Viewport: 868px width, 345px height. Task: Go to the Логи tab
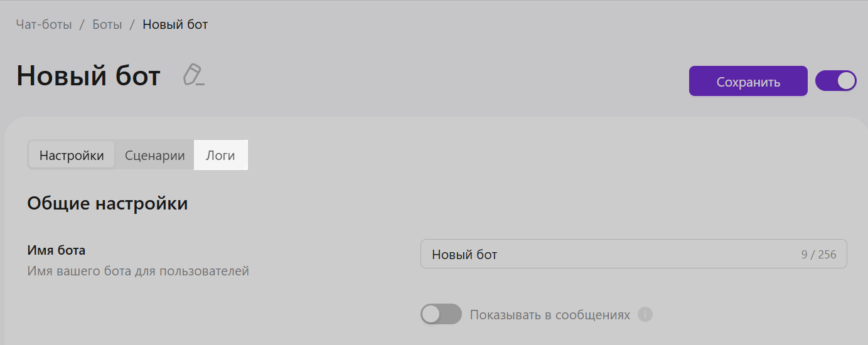click(220, 156)
